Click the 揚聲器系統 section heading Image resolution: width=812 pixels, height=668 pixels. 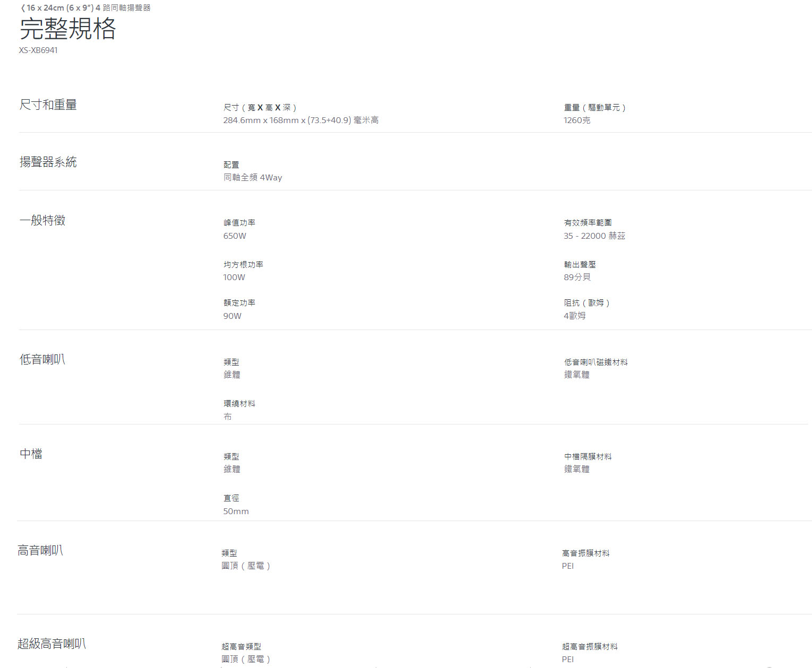click(48, 162)
